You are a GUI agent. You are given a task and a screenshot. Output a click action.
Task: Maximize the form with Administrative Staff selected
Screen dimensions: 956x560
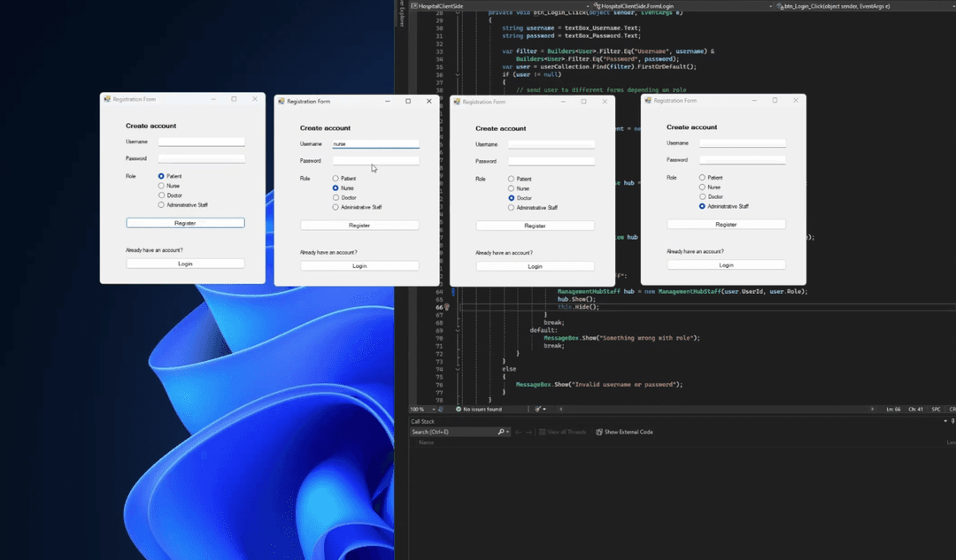(775, 101)
